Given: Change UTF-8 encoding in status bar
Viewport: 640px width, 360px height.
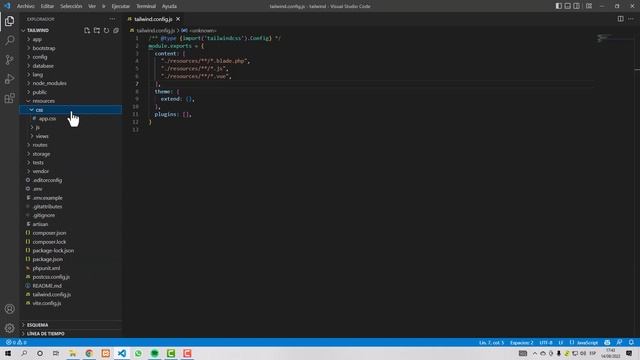Looking at the screenshot, I should pos(546,342).
